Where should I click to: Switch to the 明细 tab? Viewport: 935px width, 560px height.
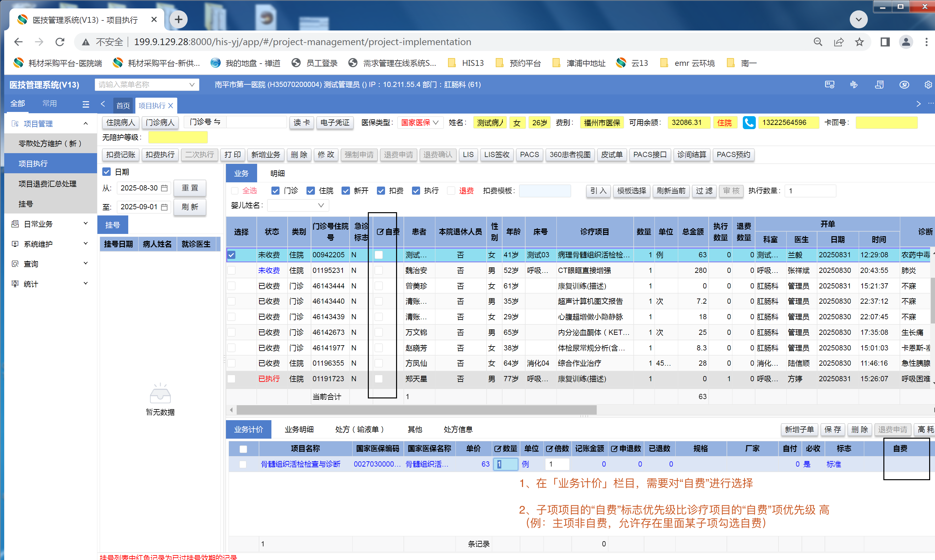[x=277, y=173]
